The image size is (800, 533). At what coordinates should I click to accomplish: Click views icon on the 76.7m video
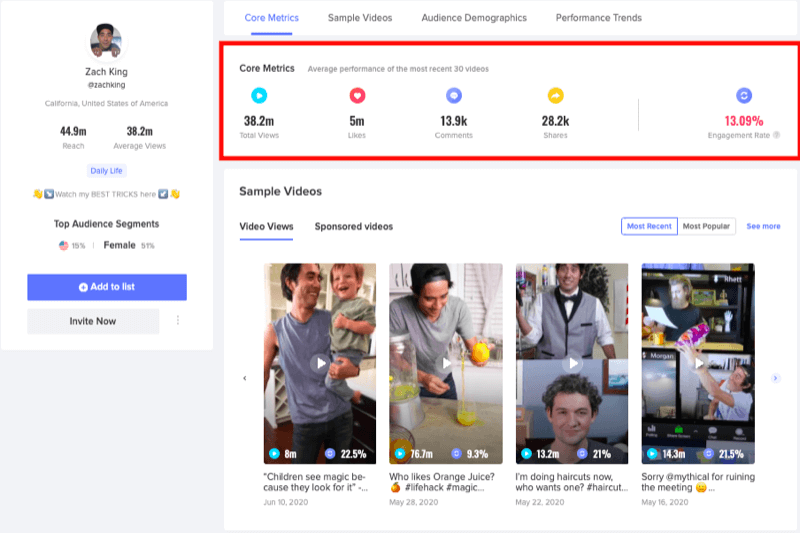click(x=401, y=453)
